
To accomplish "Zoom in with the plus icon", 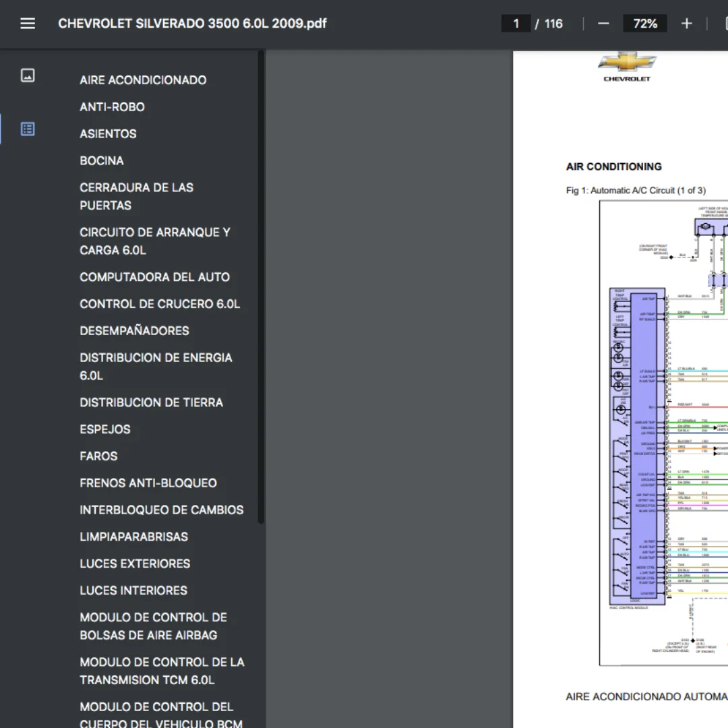I will 687,24.
